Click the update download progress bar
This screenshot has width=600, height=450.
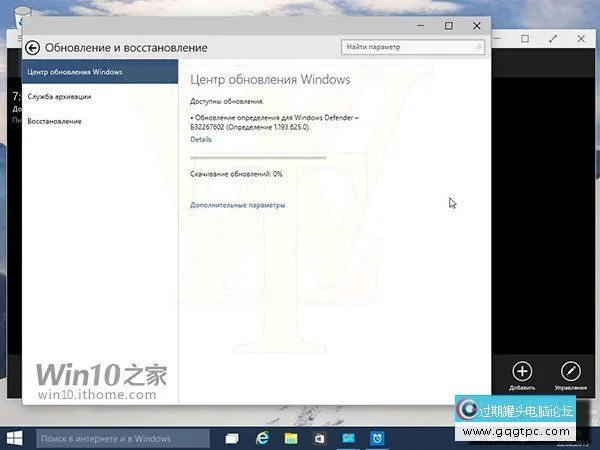click(x=258, y=157)
